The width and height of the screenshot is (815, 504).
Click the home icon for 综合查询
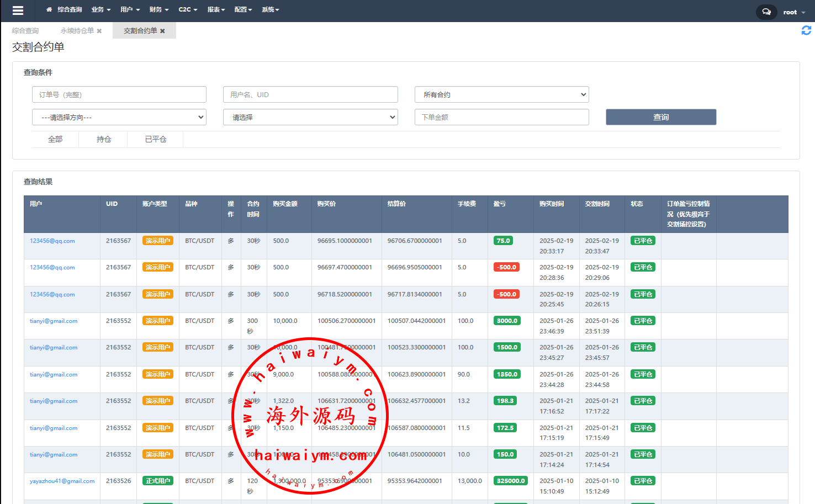49,10
